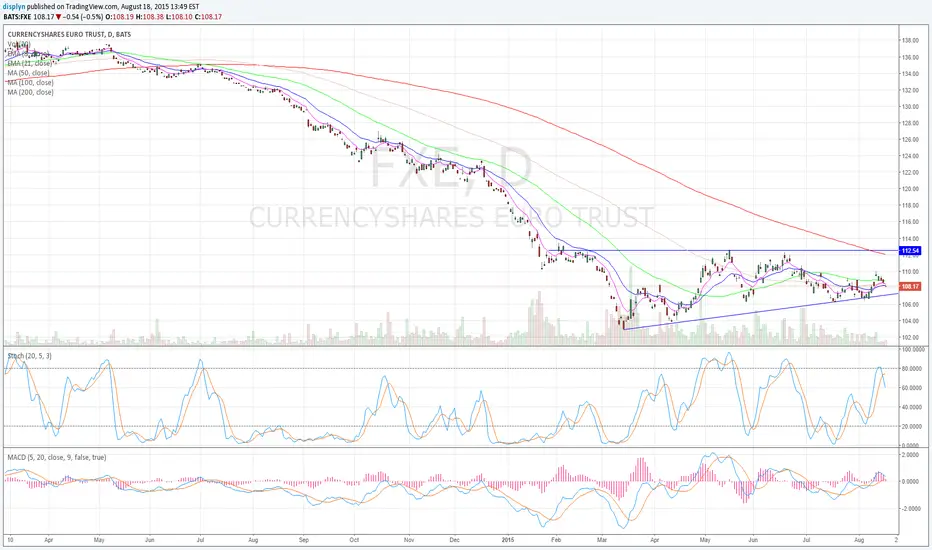
Task: Click the Dec label on time axis
Action: [455, 540]
